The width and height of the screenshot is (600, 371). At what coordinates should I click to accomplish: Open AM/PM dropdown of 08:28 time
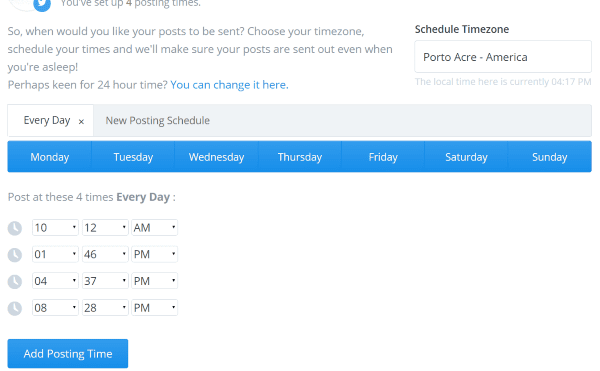pos(155,308)
